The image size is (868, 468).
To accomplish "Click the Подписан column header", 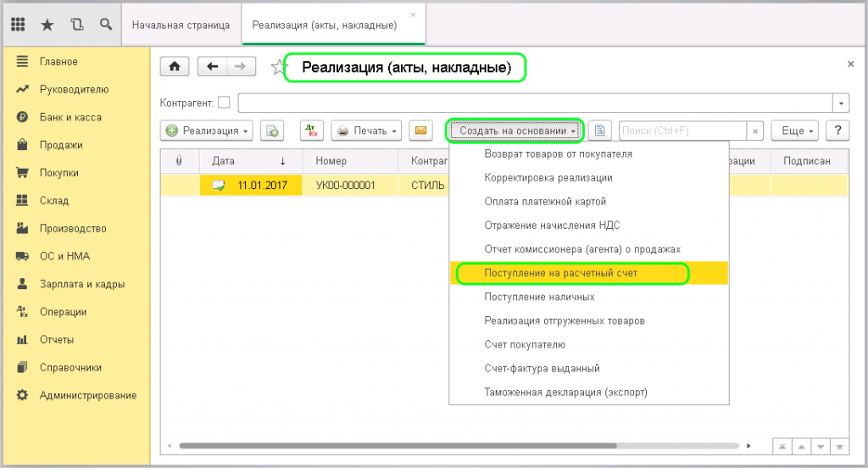I will [x=809, y=160].
